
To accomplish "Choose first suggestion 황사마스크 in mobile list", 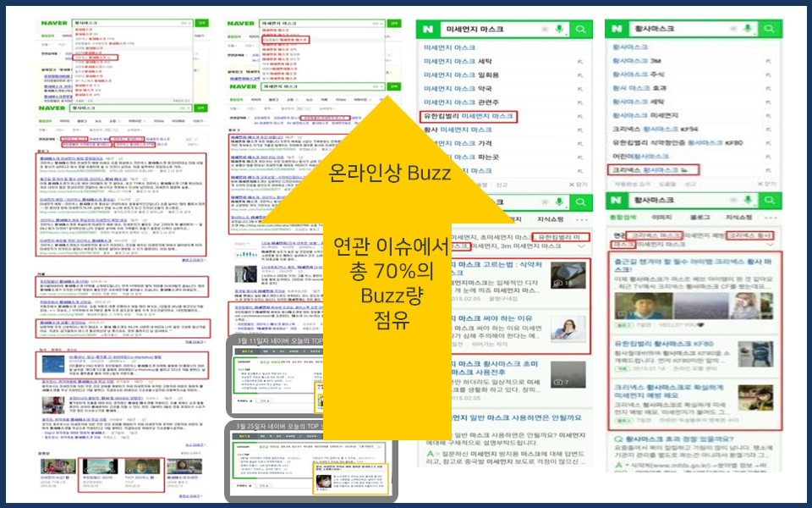I will point(630,47).
